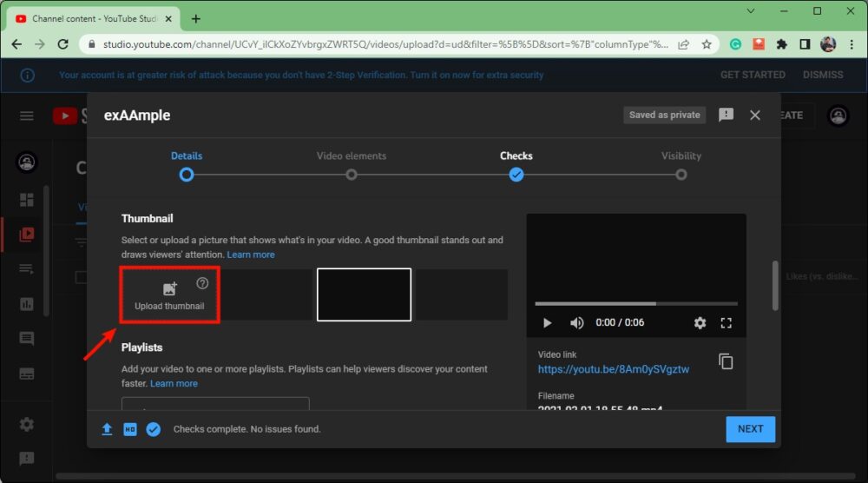Viewport: 868px width, 483px height.
Task: Open thumbnail help question mark icon
Action: pyautogui.click(x=202, y=283)
